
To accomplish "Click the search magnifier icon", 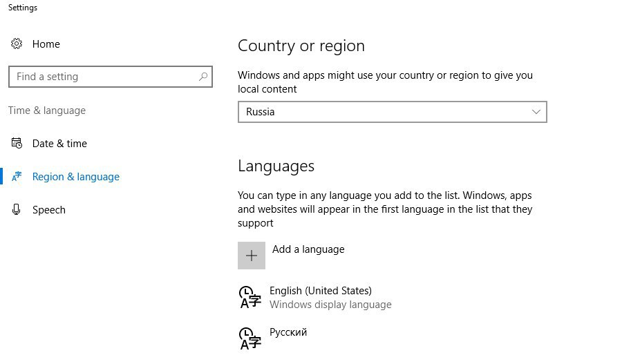I will [203, 77].
